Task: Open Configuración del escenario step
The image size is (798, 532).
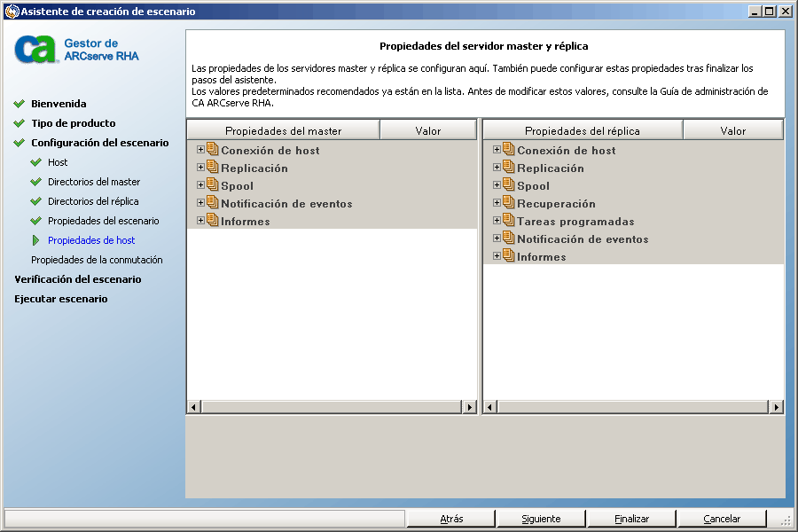Action: [x=99, y=143]
